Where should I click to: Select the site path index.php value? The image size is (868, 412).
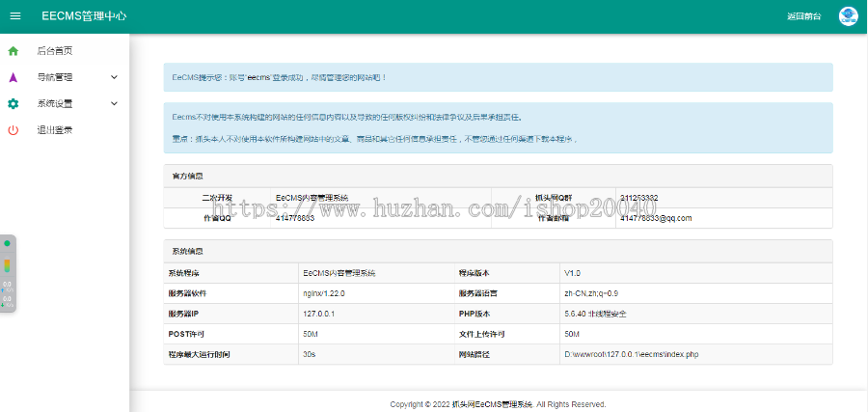pyautogui.click(x=631, y=354)
